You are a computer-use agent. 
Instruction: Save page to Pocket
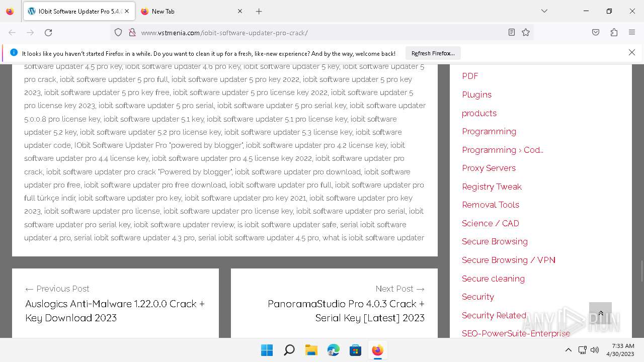(596, 33)
